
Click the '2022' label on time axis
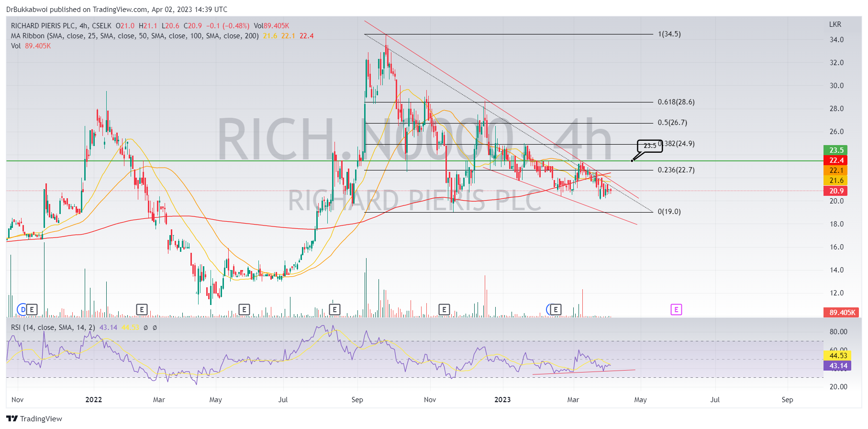pyautogui.click(x=93, y=400)
